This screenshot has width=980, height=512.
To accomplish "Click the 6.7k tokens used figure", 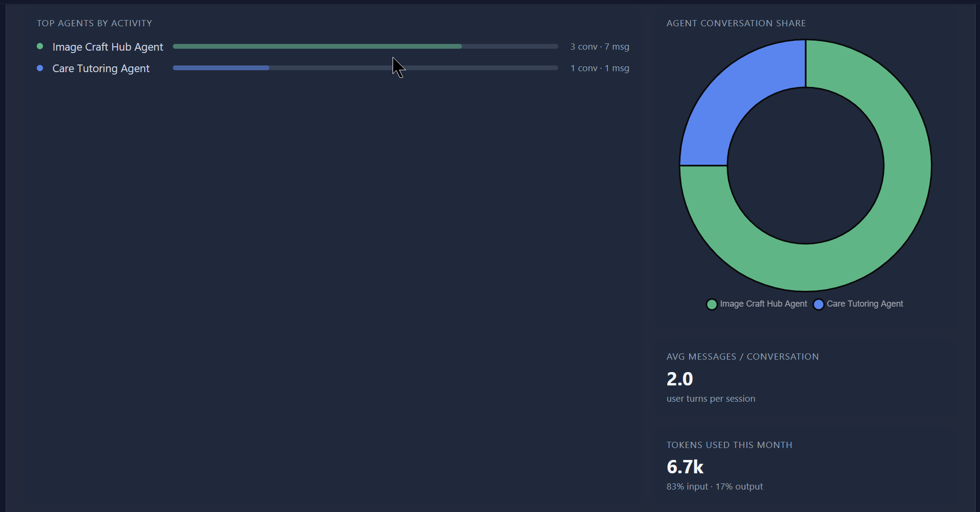I will (x=685, y=467).
